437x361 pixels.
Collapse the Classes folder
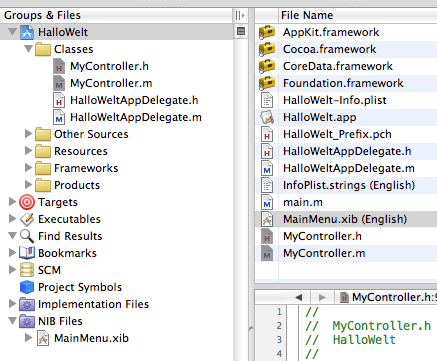[x=29, y=49]
